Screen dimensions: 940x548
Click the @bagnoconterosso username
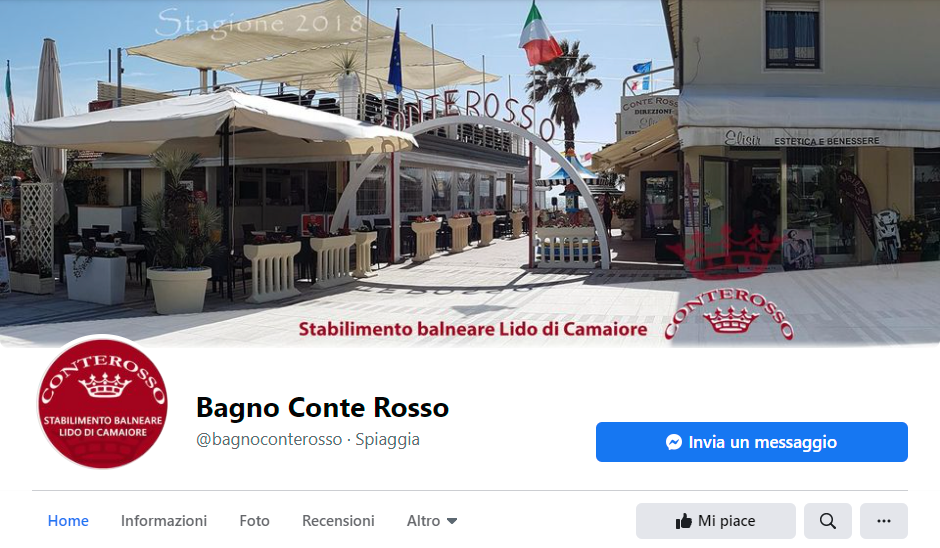pos(269,439)
